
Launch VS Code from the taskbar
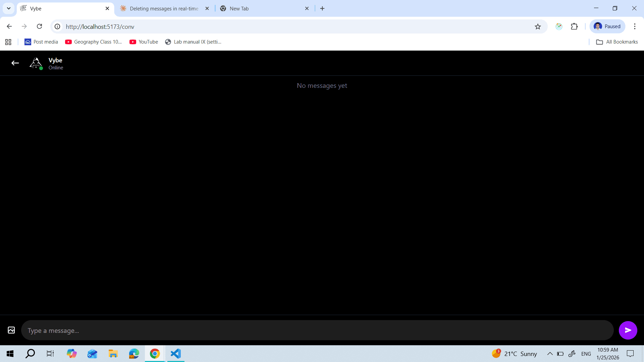pyautogui.click(x=175, y=354)
